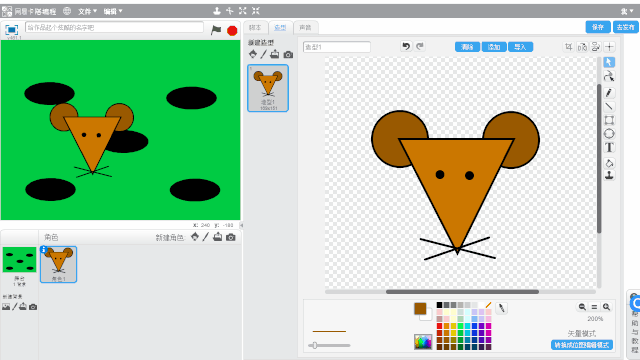The height and width of the screenshot is (360, 640).
Task: Click the white background color swatch
Action: tap(427, 316)
